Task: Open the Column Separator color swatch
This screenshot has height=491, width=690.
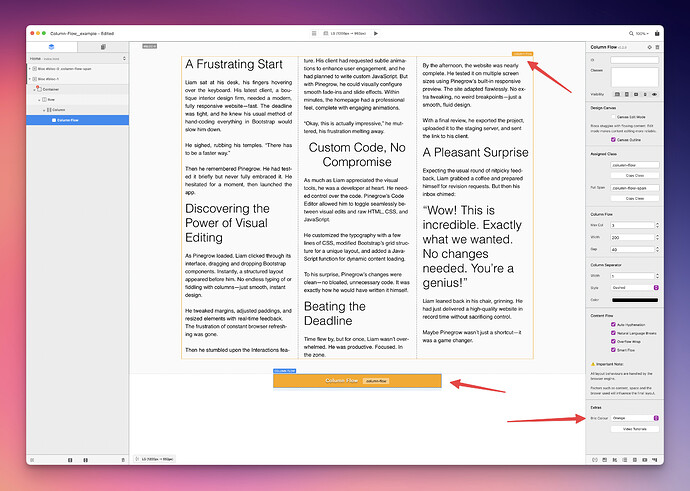Action: tap(634, 298)
